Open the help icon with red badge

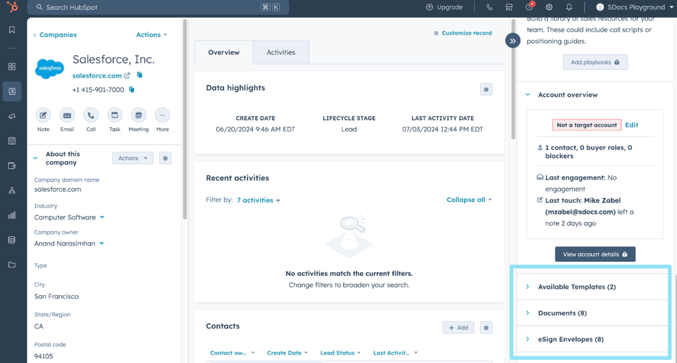point(529,7)
